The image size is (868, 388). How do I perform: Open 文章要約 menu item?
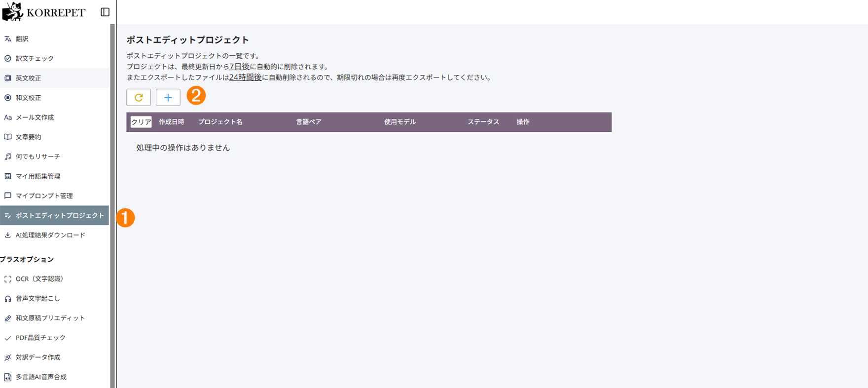(x=54, y=137)
